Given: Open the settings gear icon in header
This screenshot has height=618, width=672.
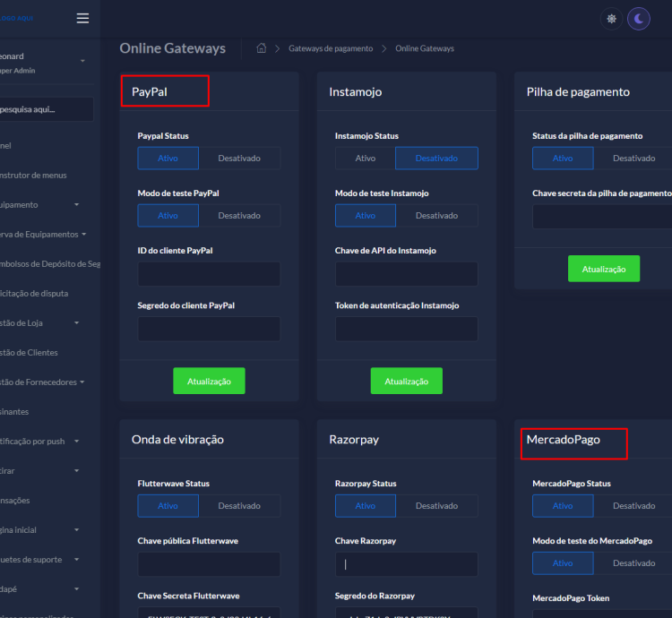Looking at the screenshot, I should coord(612,19).
